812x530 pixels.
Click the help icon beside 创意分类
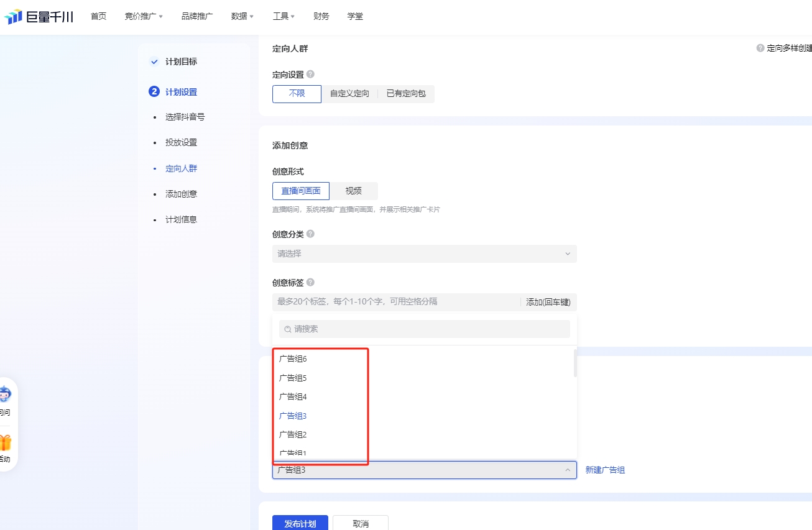[310, 234]
